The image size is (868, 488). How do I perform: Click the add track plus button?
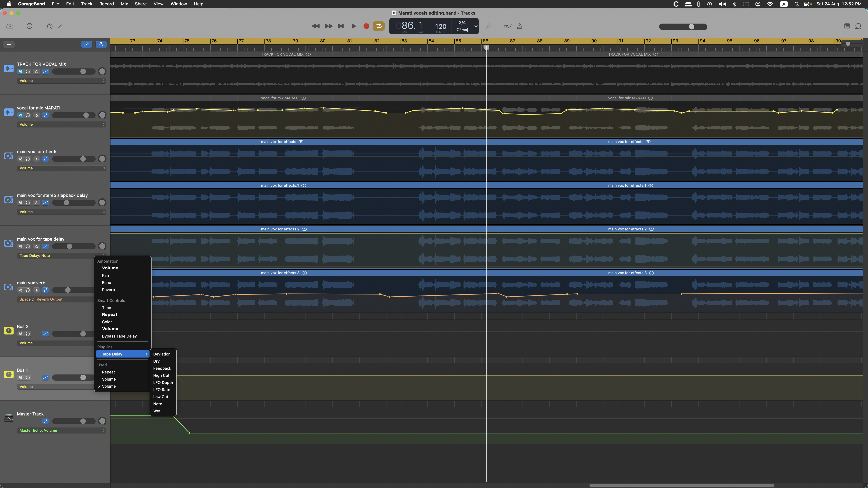pyautogui.click(x=9, y=44)
